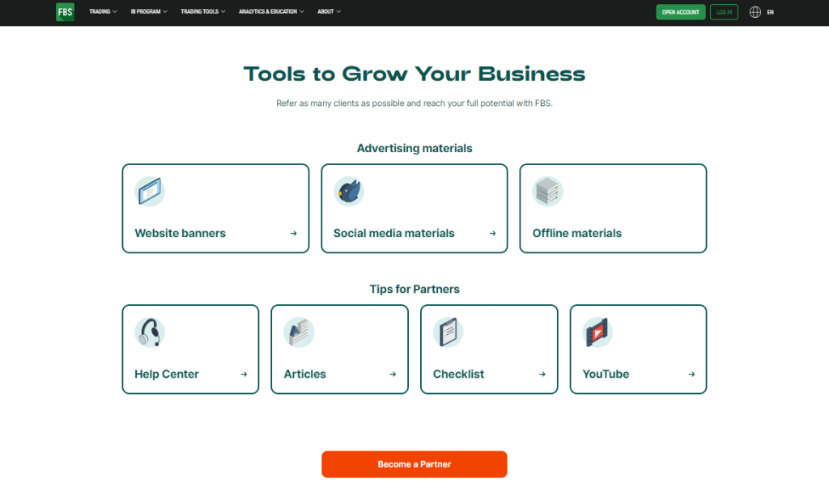Viewport: 829px width, 504px height.
Task: Expand the Trading dropdown menu
Action: (x=103, y=12)
